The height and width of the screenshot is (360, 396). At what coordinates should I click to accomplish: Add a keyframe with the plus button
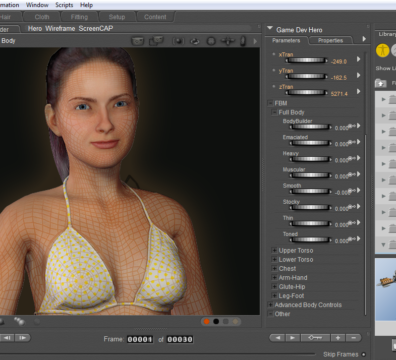click(x=338, y=338)
